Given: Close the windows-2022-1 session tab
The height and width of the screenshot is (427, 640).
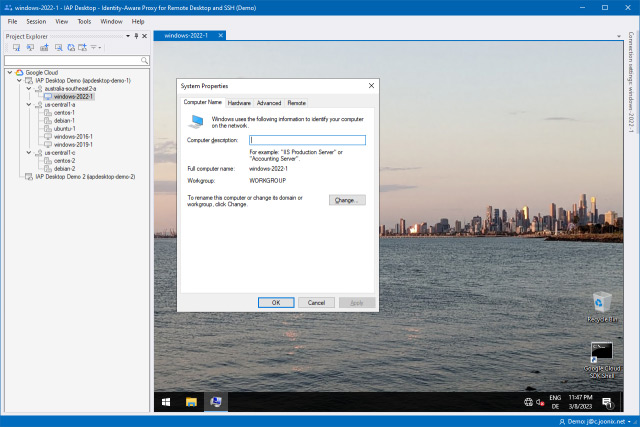Looking at the screenshot, I should point(221,36).
